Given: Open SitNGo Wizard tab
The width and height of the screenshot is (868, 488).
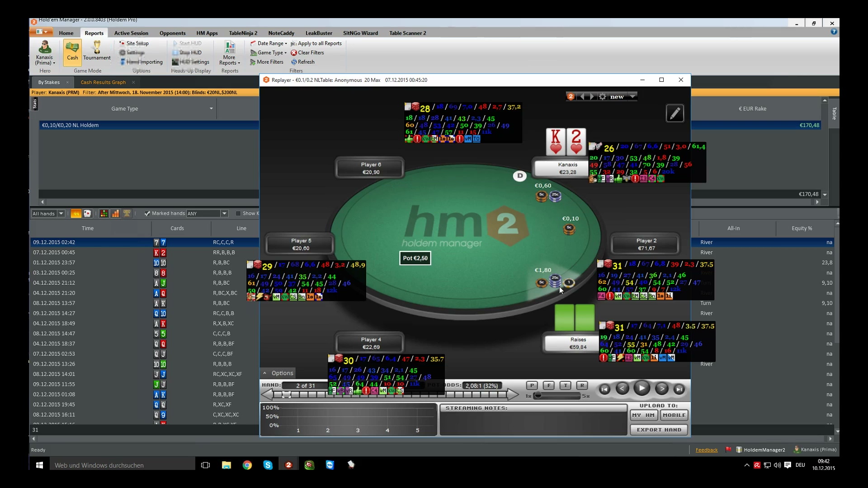Looking at the screenshot, I should pos(360,33).
